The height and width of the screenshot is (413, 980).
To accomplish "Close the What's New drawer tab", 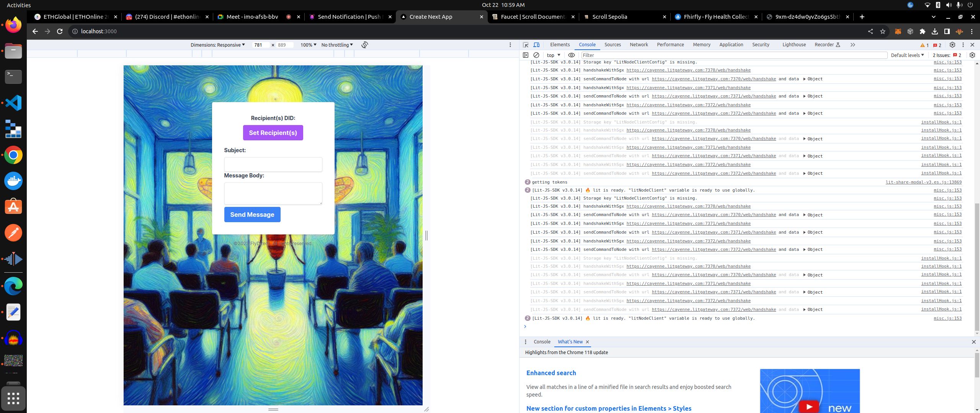I will (587, 342).
